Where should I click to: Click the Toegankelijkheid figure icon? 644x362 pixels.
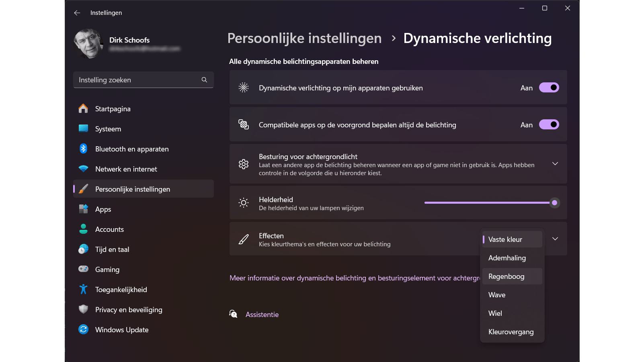click(x=83, y=289)
